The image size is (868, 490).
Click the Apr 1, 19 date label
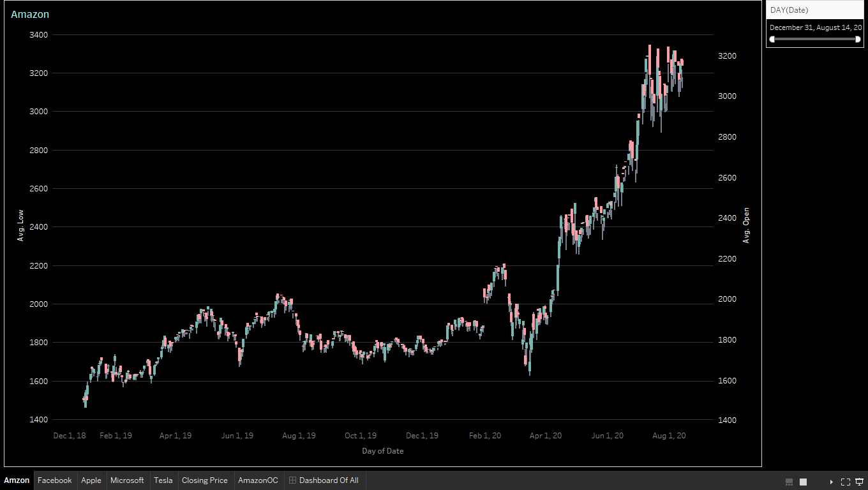tap(176, 436)
